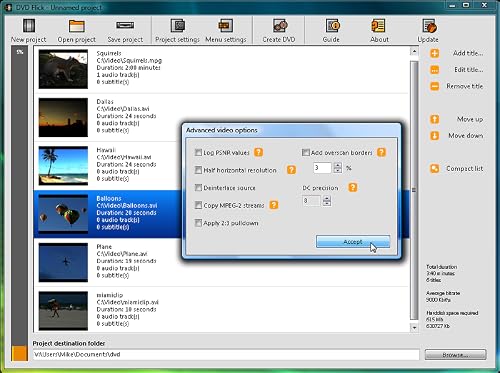Image resolution: width=500 pixels, height=373 pixels.
Task: Select the Dallas title thumbnail
Action: (63, 117)
